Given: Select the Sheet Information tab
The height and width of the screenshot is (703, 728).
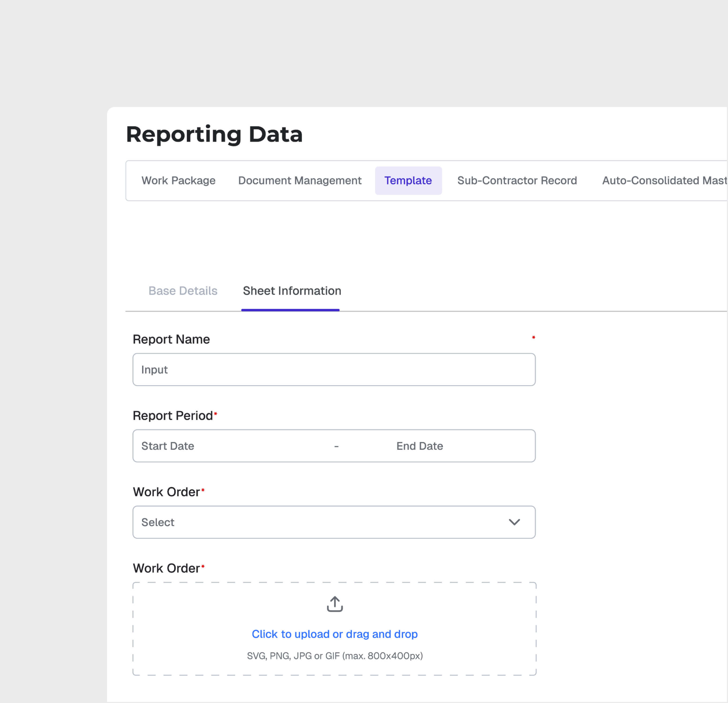Looking at the screenshot, I should pos(291,291).
